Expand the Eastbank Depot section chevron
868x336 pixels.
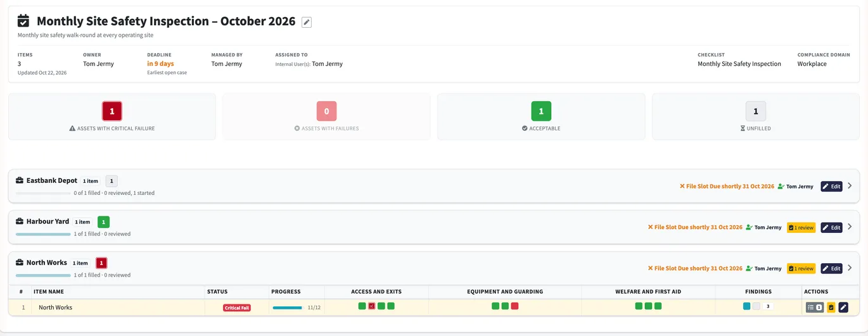(x=850, y=186)
